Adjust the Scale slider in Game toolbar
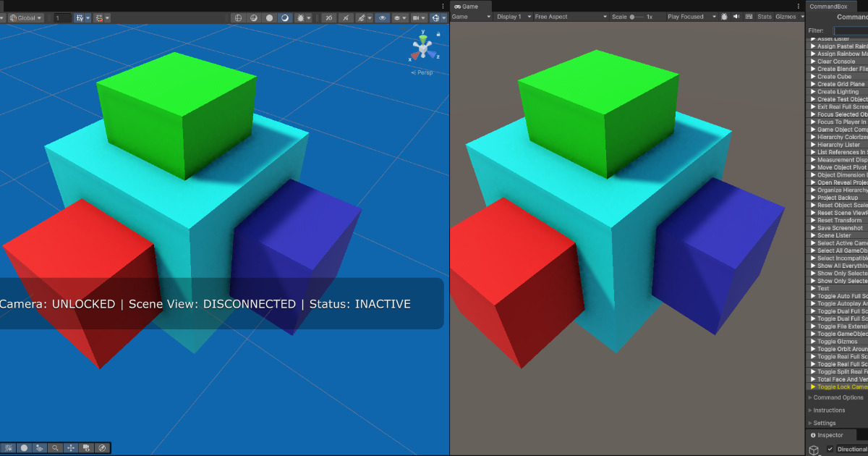 click(632, 17)
